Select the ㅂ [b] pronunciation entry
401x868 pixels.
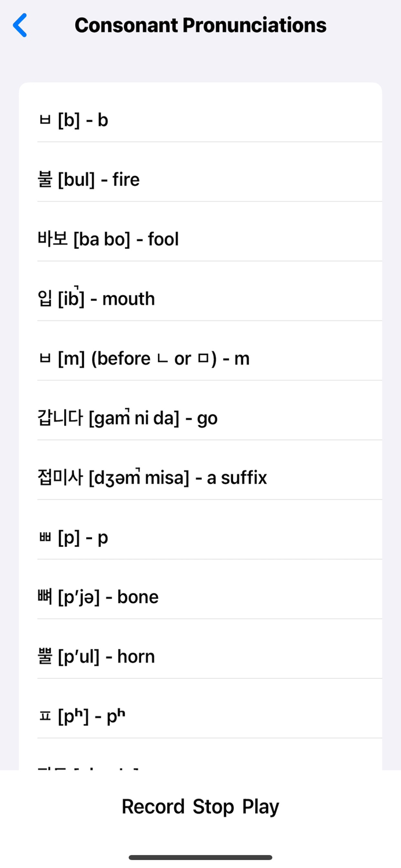point(200,120)
